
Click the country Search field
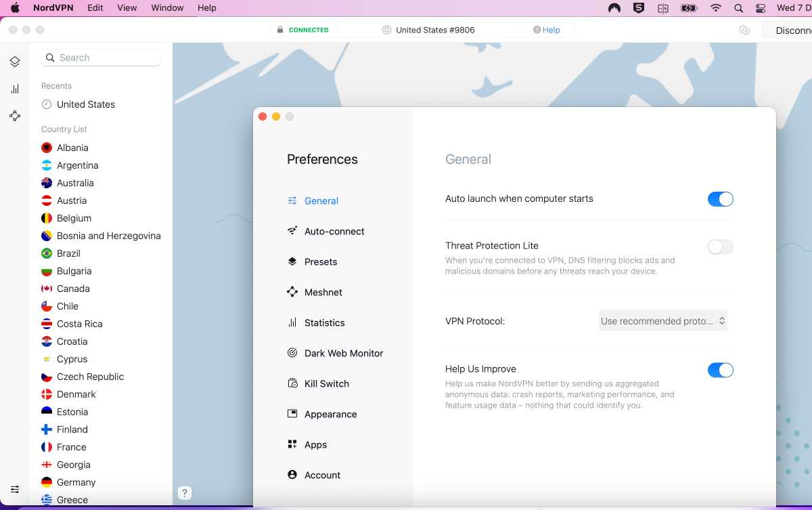point(101,58)
